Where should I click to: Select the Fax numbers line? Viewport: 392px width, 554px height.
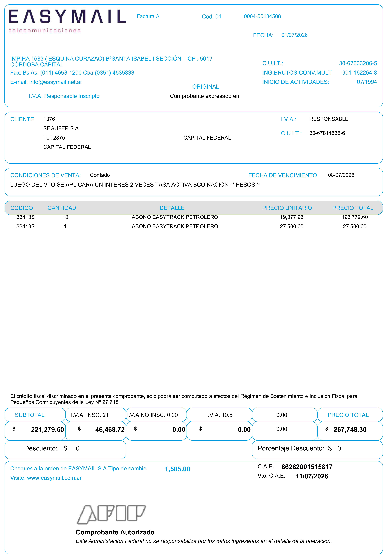coord(72,73)
